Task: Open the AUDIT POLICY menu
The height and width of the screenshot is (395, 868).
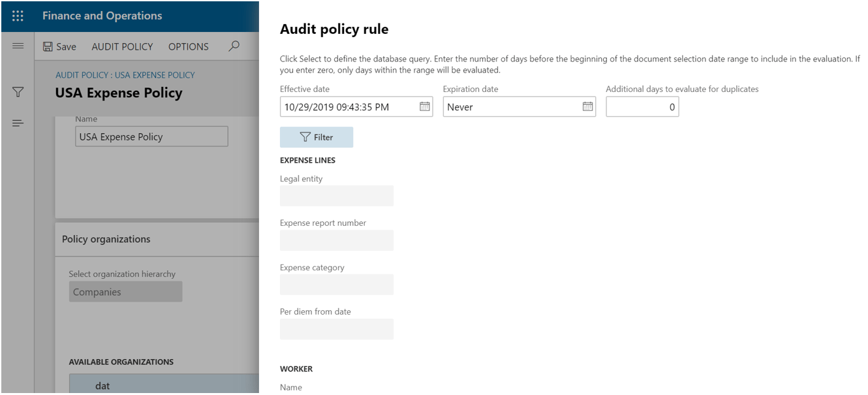Action: 122,47
